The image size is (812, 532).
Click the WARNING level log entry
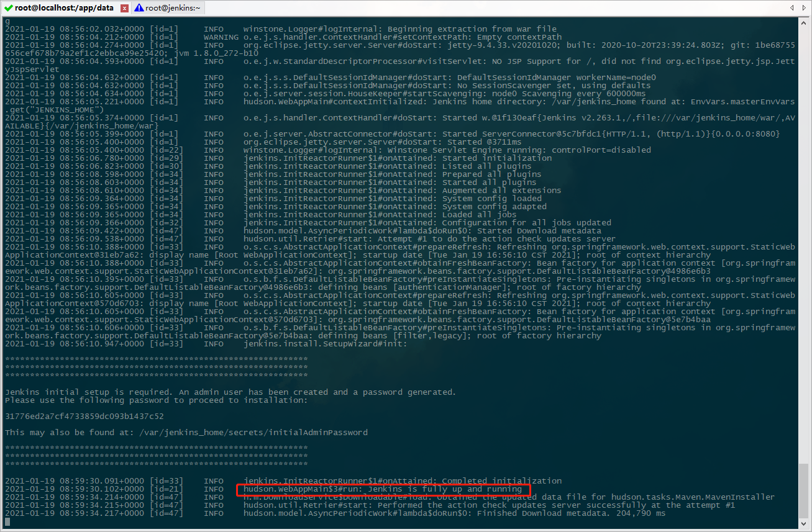[x=221, y=37]
